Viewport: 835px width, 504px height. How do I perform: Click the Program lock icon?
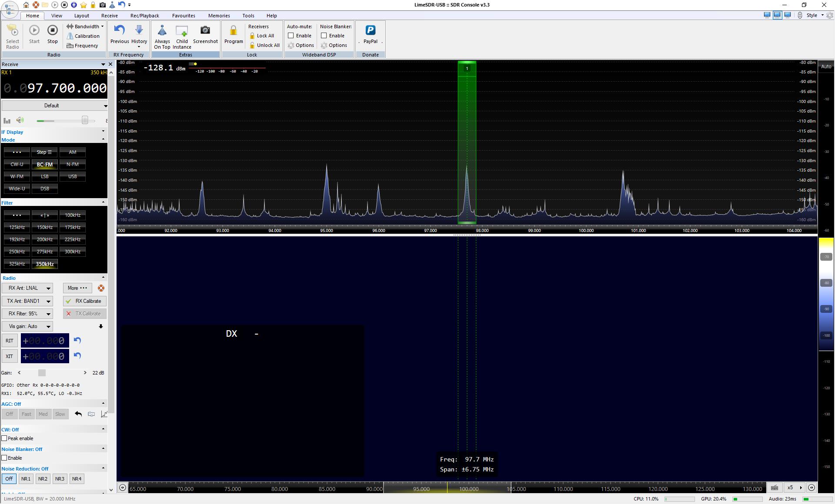tap(233, 30)
